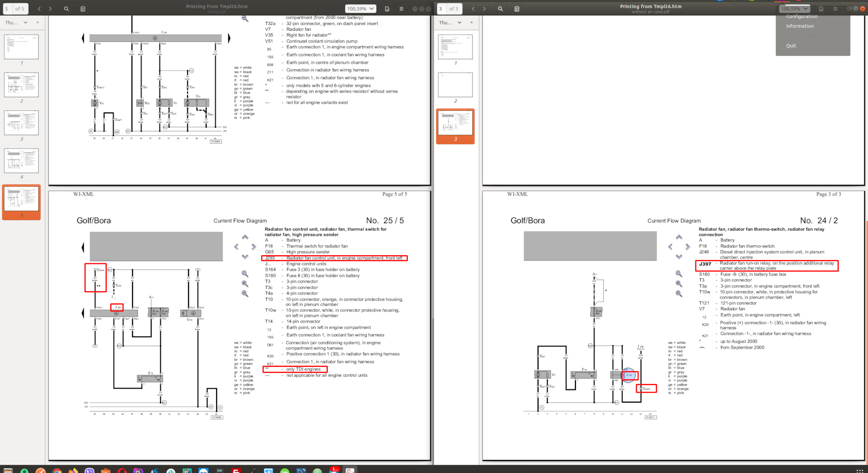This screenshot has height=473, width=868.
Task: Click J397 radiator fan run-on relay legend entry
Action: pyautogui.click(x=767, y=266)
